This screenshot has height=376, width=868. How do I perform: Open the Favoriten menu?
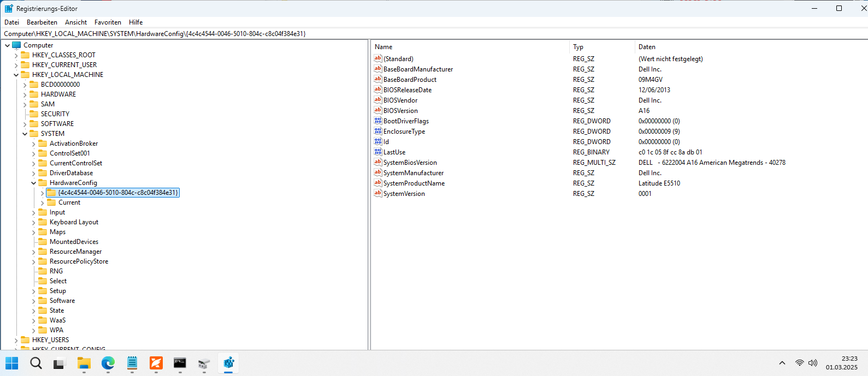click(x=108, y=22)
